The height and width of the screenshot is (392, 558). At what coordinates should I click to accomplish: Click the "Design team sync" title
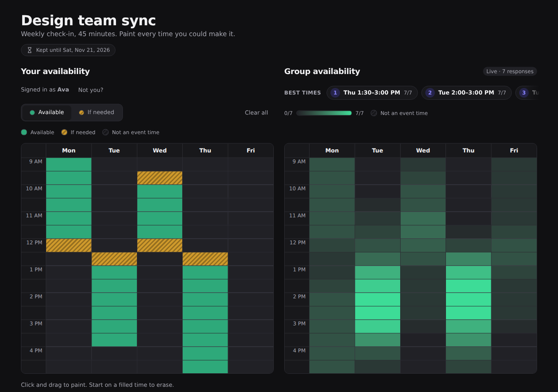(88, 20)
